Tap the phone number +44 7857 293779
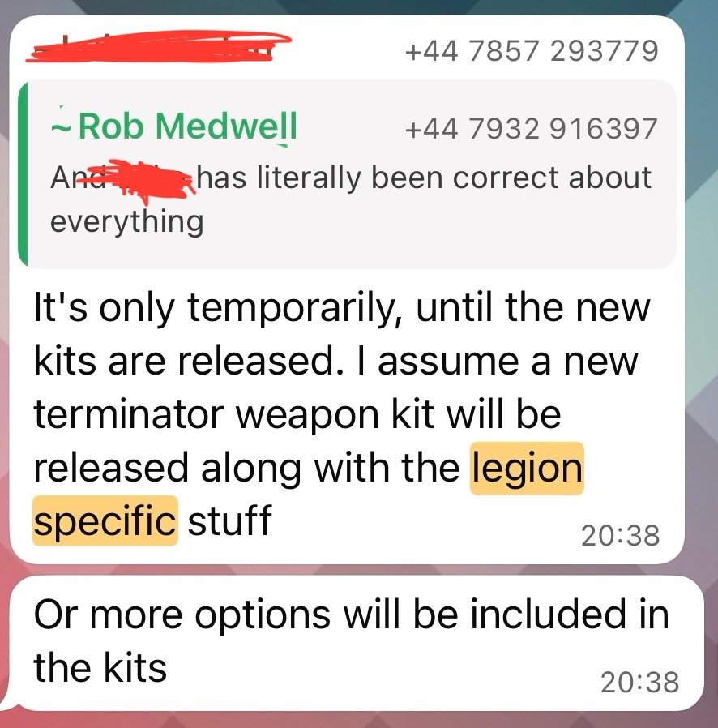The width and height of the screenshot is (718, 728). 532,50
